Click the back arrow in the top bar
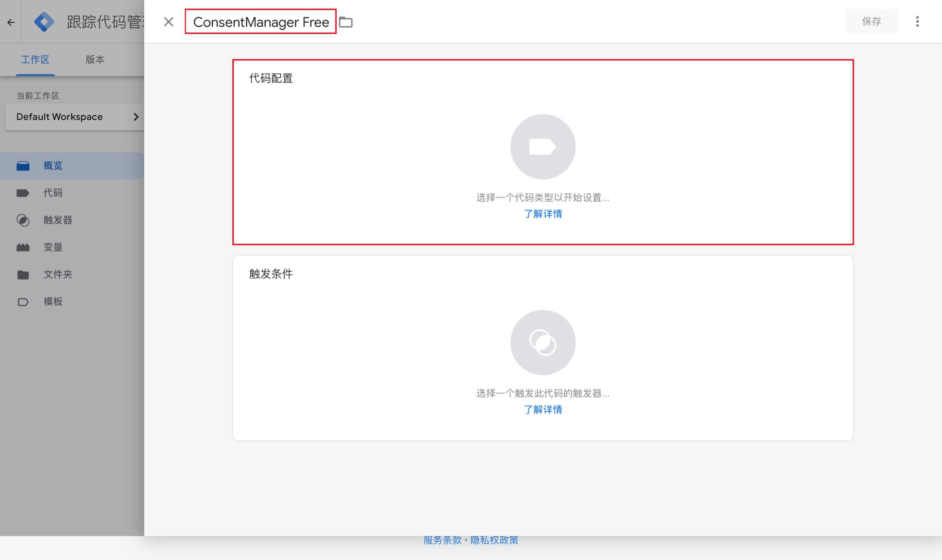942x560 pixels. (10, 22)
